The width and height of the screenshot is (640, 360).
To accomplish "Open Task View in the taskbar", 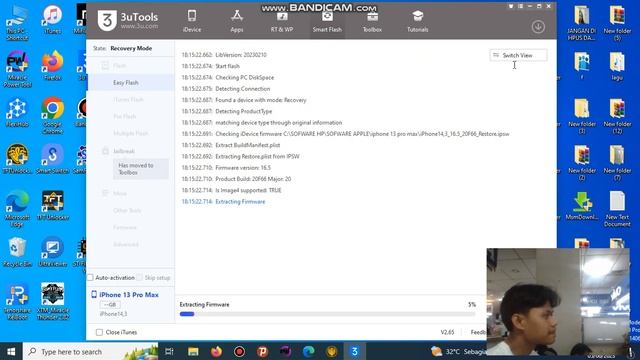I will point(169,351).
